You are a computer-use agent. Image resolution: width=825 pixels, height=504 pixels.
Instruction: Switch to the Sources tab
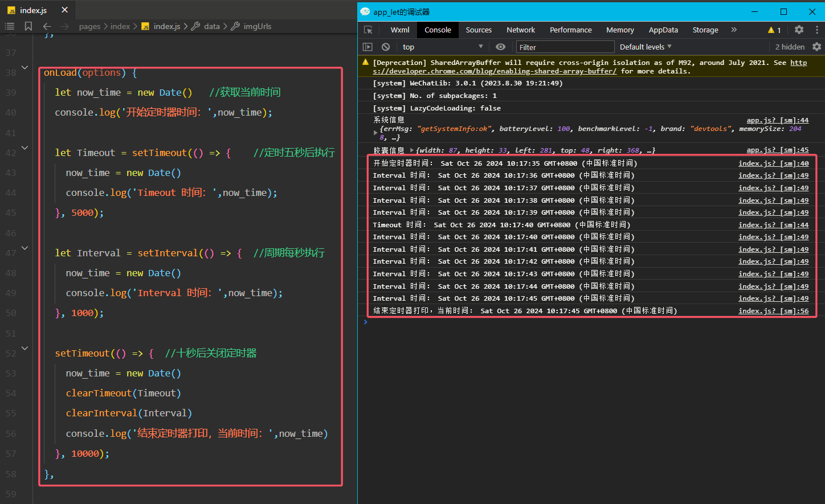point(479,30)
